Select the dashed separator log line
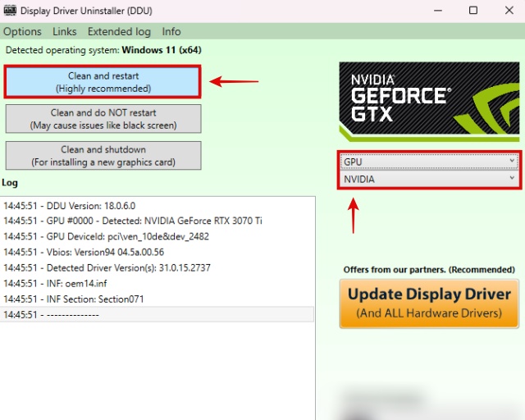Screen dimensions: 525x420 (x=157, y=315)
